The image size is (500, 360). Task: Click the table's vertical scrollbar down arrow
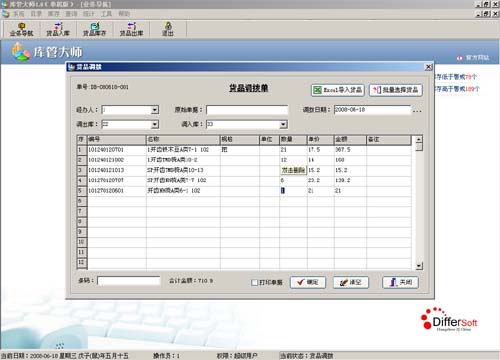[x=419, y=266]
